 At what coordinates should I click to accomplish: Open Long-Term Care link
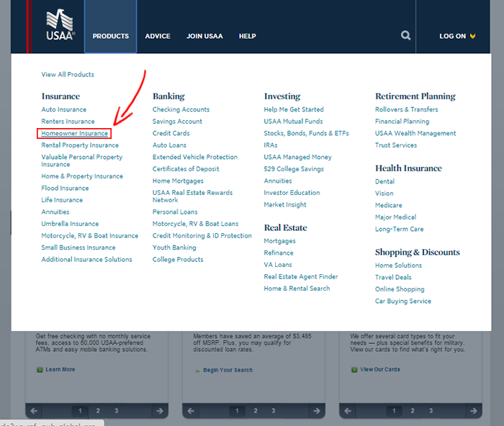pos(399,229)
